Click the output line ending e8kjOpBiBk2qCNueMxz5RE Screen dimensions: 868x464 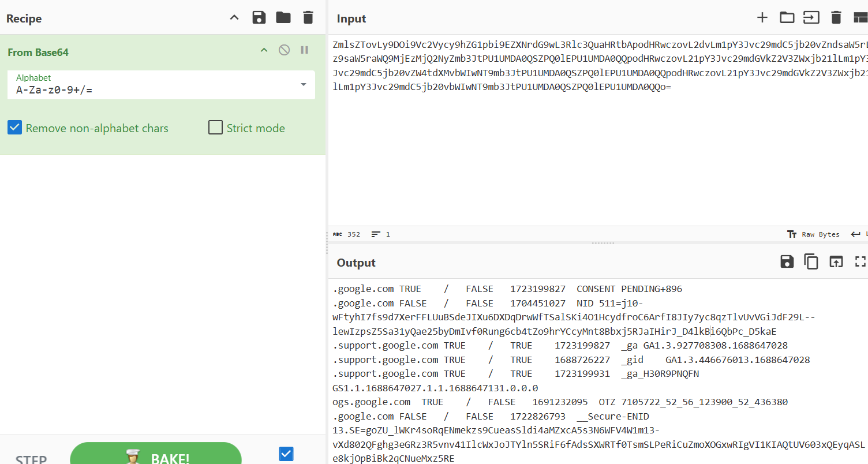click(394, 459)
